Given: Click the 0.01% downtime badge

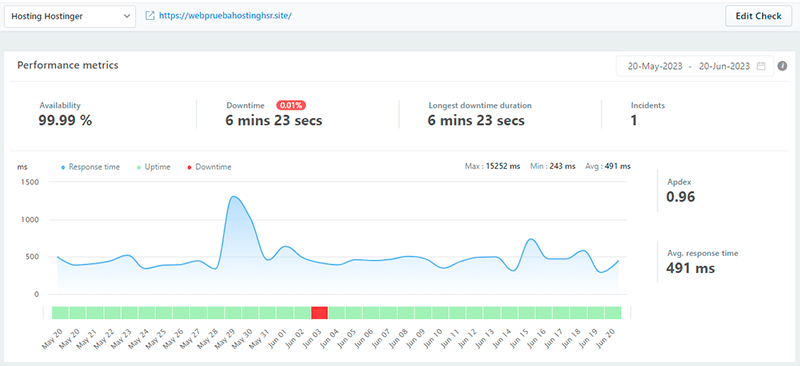Looking at the screenshot, I should pos(291,106).
